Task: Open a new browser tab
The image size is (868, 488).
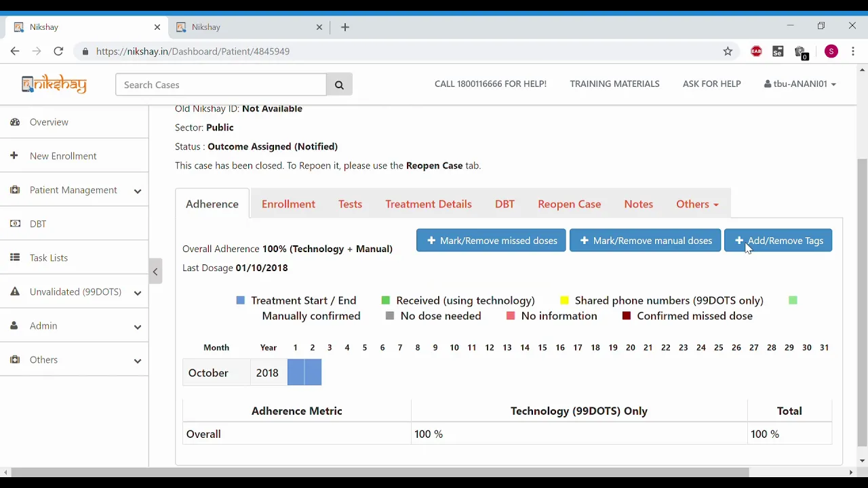Action: 345,27
